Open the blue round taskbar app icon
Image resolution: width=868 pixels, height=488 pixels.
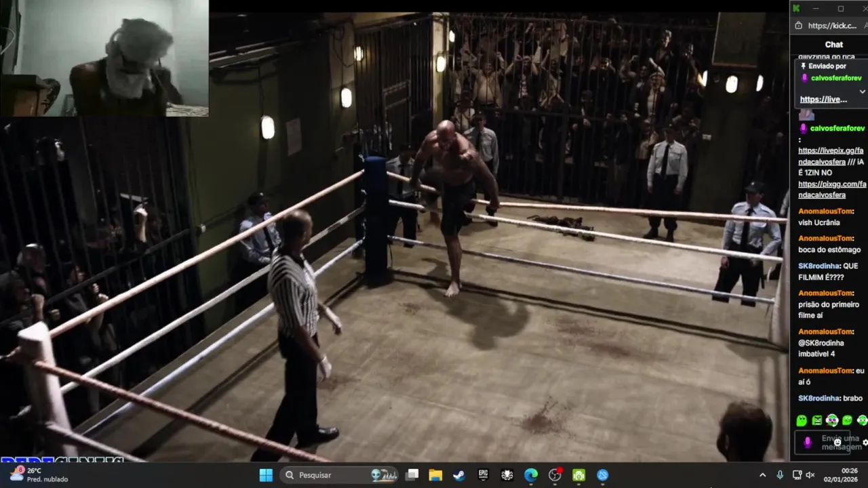603,475
